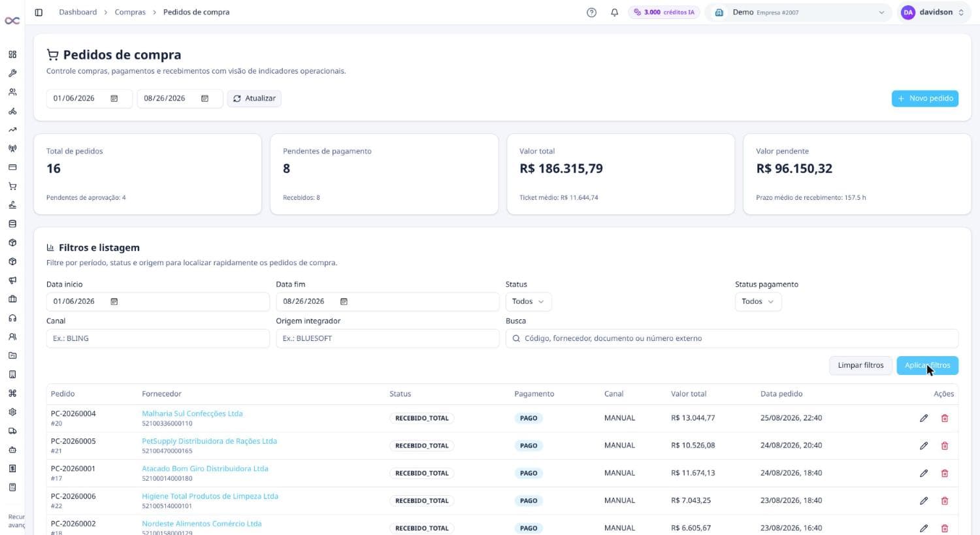980x535 pixels.
Task: Open the shopping cart sidebar icon
Action: coord(12,186)
